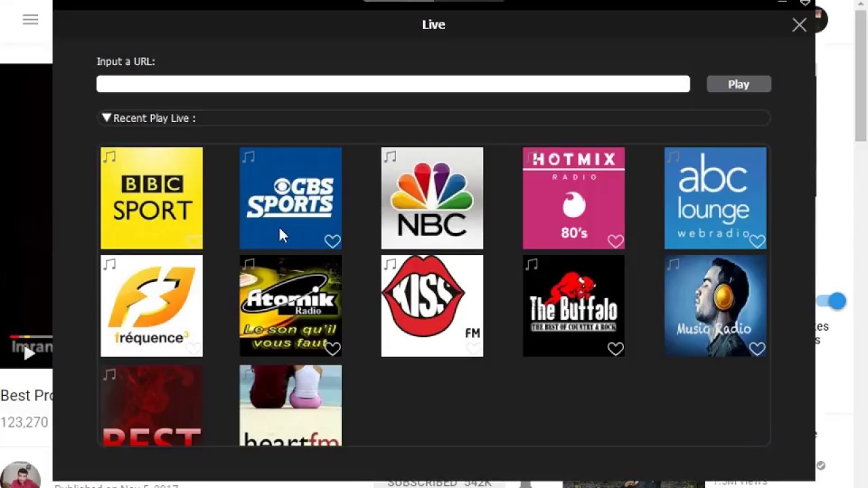Viewport: 868px width, 488px height.
Task: Close the Live dialog with X
Action: pos(799,25)
